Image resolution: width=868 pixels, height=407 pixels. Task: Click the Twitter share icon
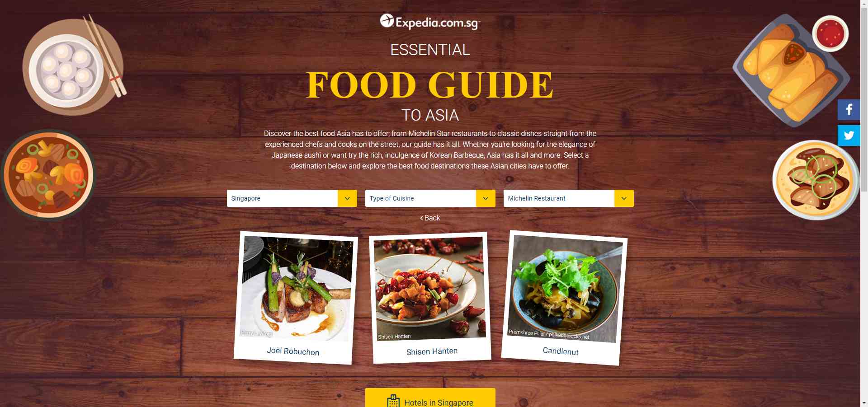point(849,136)
